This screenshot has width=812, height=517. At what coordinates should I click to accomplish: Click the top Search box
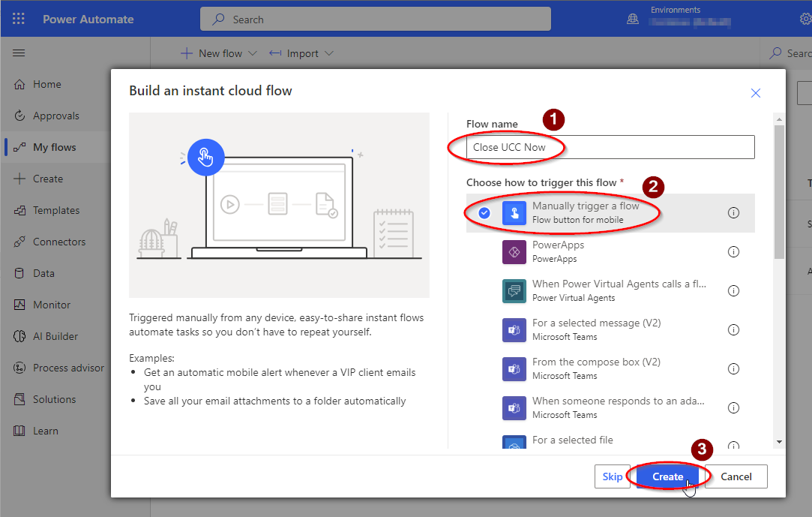[x=376, y=20]
